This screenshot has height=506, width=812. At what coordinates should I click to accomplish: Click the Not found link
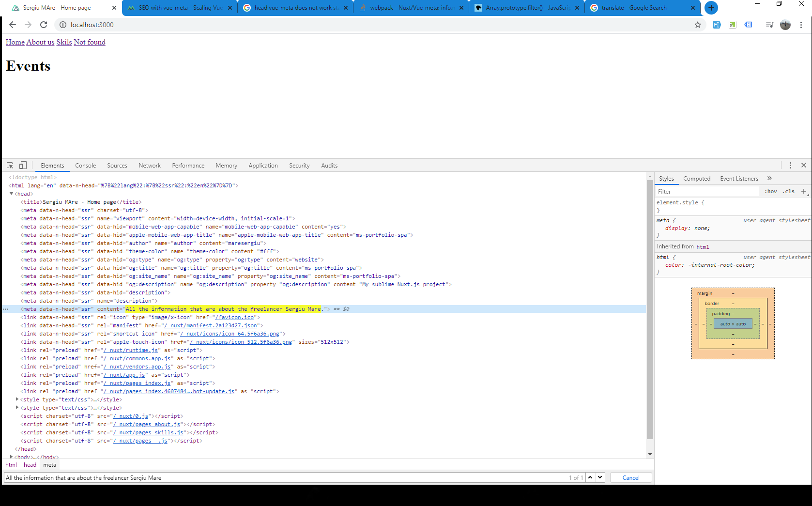[x=90, y=42]
